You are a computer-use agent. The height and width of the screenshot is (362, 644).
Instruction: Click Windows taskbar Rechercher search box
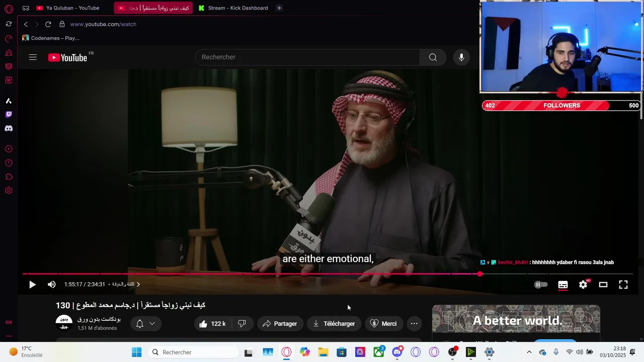tap(193, 352)
